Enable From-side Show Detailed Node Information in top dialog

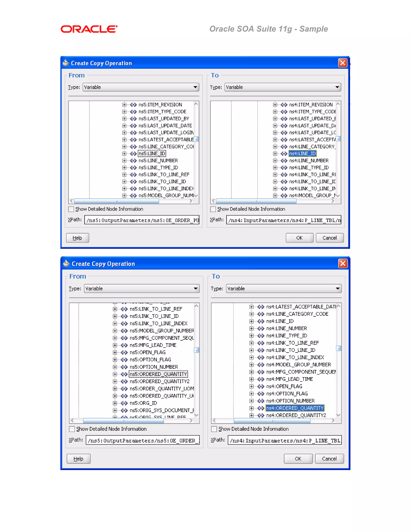pyautogui.click(x=71, y=209)
